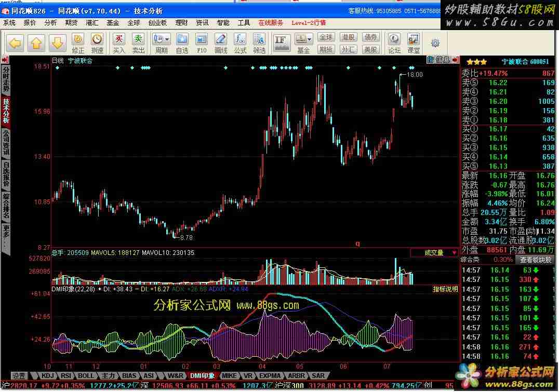Image resolution: width=559 pixels, height=392 pixels.
Task: Open the 公式 formula manager icon
Action: click(241, 43)
